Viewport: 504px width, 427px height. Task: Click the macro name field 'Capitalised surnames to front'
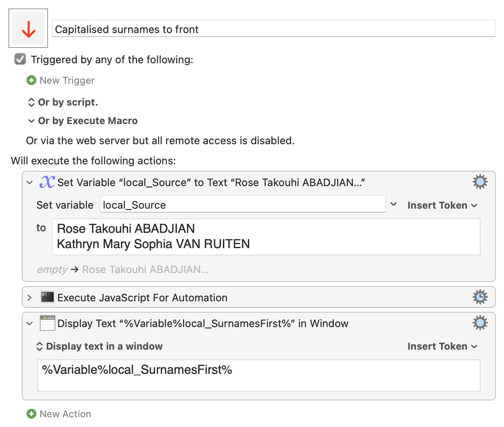point(273,29)
